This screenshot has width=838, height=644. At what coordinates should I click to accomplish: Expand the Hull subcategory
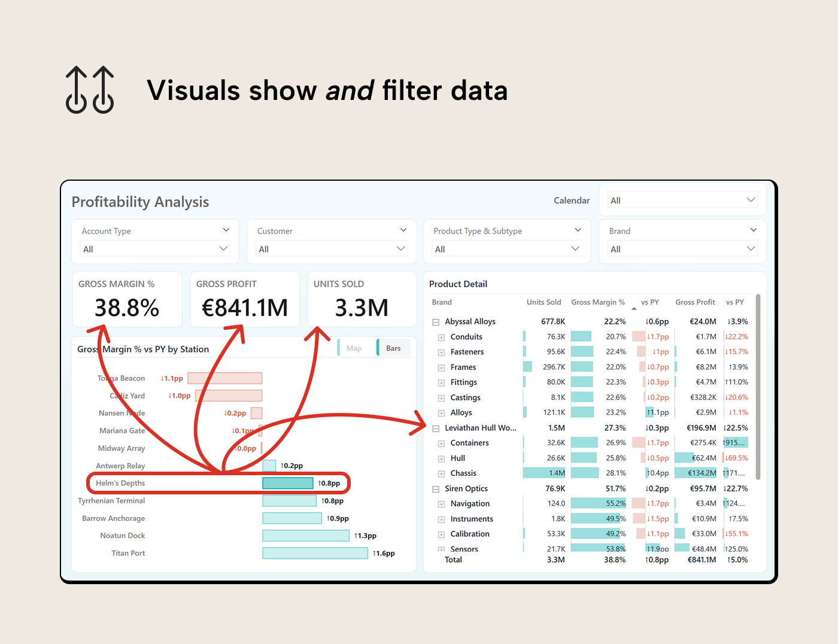tap(441, 458)
